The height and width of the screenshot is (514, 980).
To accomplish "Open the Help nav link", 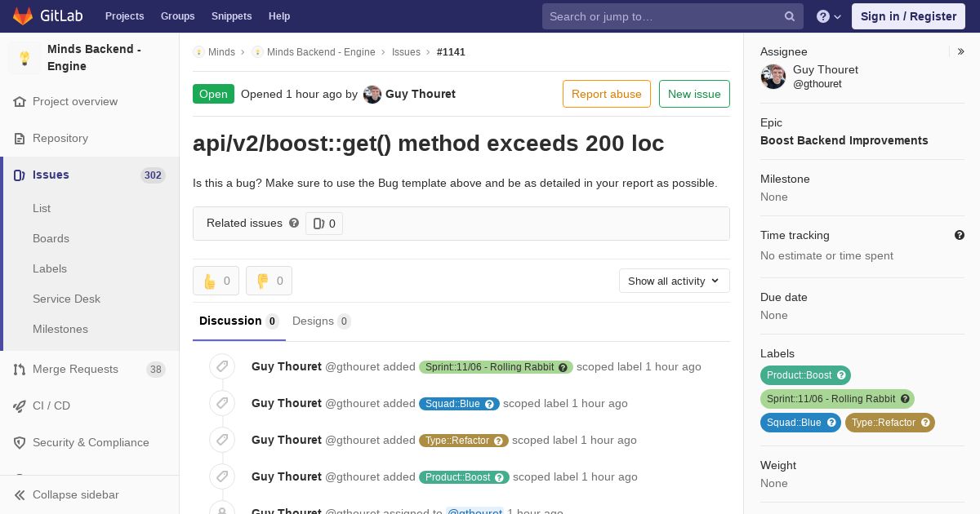I will point(279,16).
